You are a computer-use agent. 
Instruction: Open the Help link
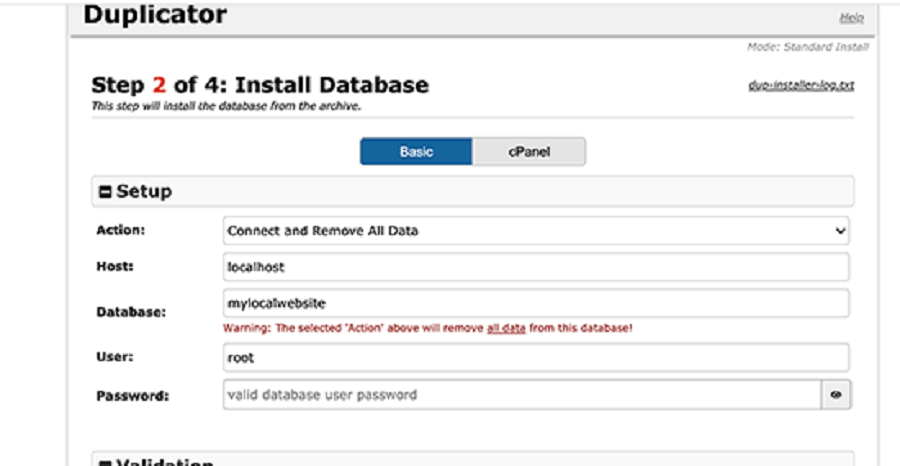(x=852, y=18)
